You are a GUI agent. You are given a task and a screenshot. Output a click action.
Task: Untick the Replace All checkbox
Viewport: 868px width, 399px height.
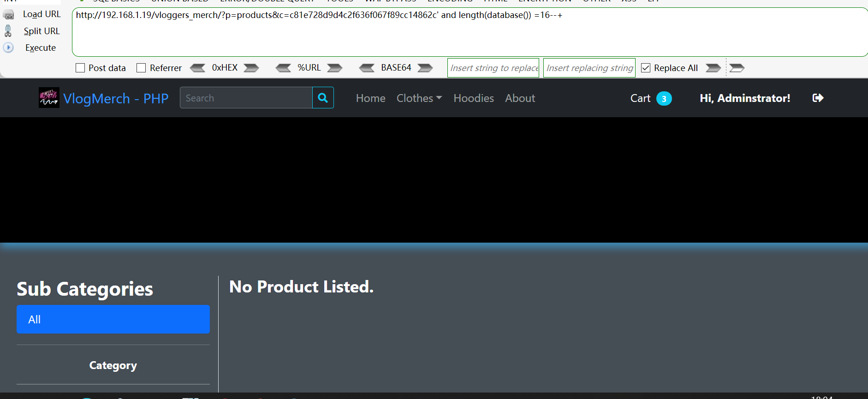click(x=646, y=68)
